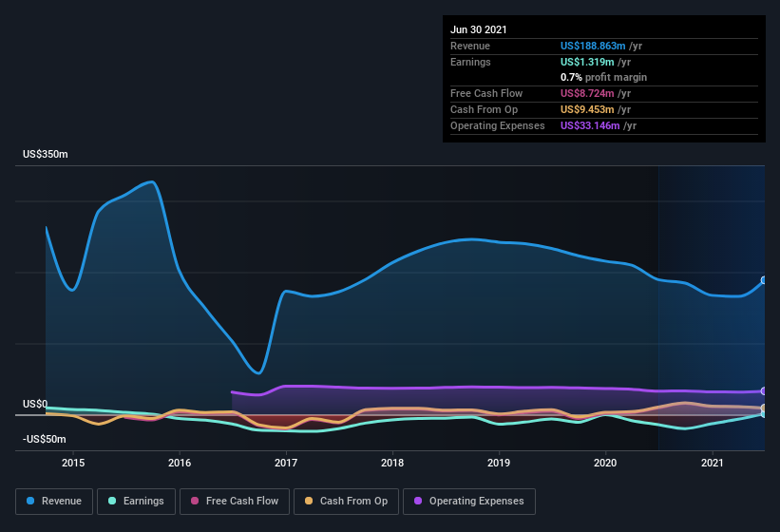Click the 0.7% profit margin text
The width and height of the screenshot is (780, 532).
(604, 77)
